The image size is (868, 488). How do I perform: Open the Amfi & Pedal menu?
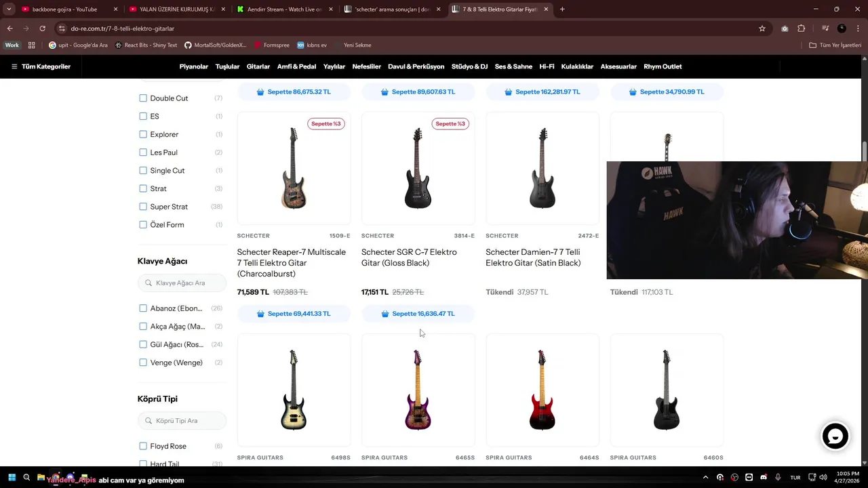[x=297, y=66]
